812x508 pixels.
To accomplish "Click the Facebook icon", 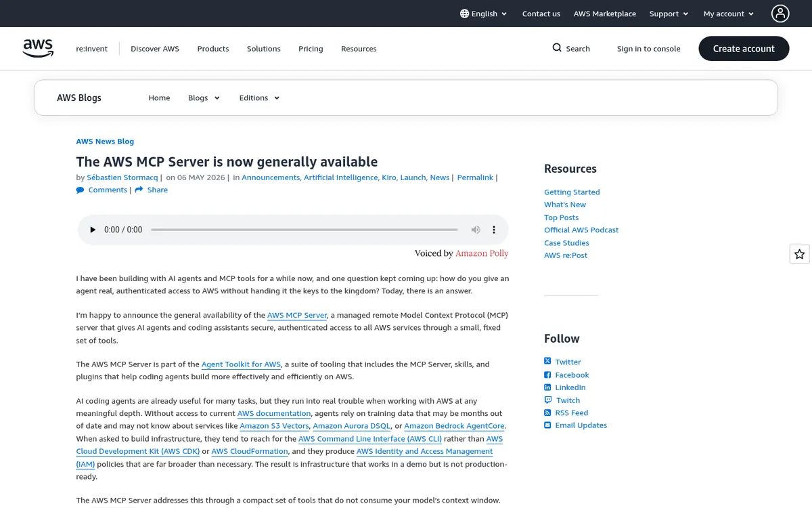I will click(x=547, y=375).
